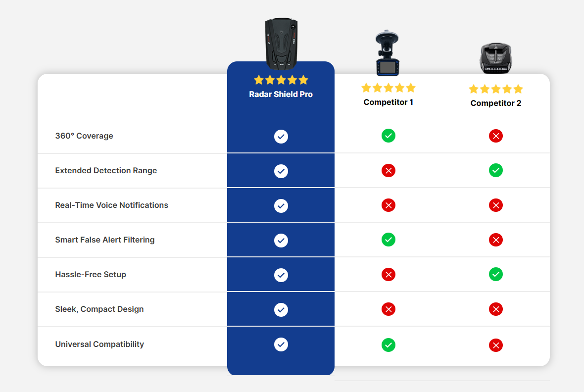Click Competitor 1 red X for Extended Detection Range
The width and height of the screenshot is (584, 392).
click(389, 171)
